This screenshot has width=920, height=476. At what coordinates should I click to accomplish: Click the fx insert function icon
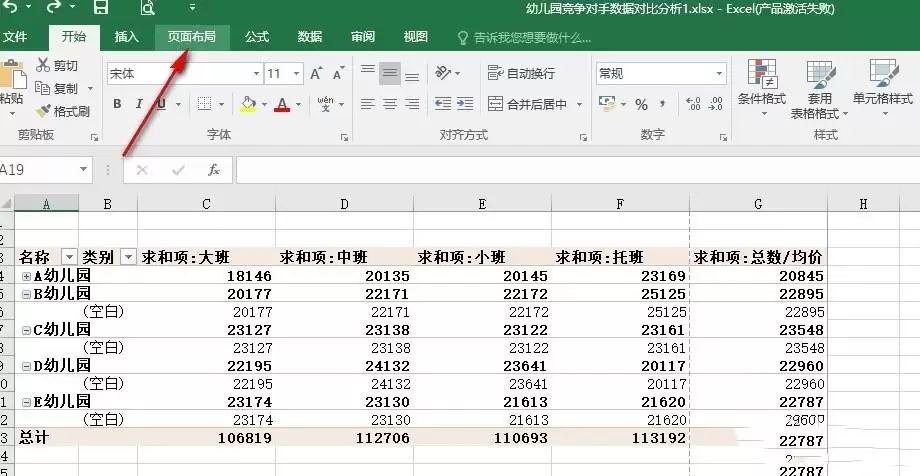214,170
